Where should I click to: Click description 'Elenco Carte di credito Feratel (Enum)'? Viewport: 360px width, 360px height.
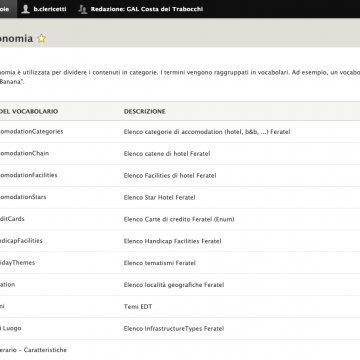[179, 219]
